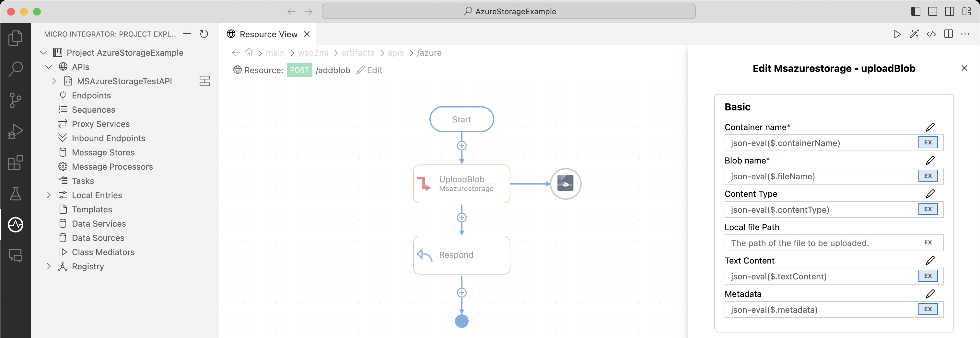The height and width of the screenshot is (338, 980).
Task: Toggle EX expression for Text Content
Action: pos(928,276)
